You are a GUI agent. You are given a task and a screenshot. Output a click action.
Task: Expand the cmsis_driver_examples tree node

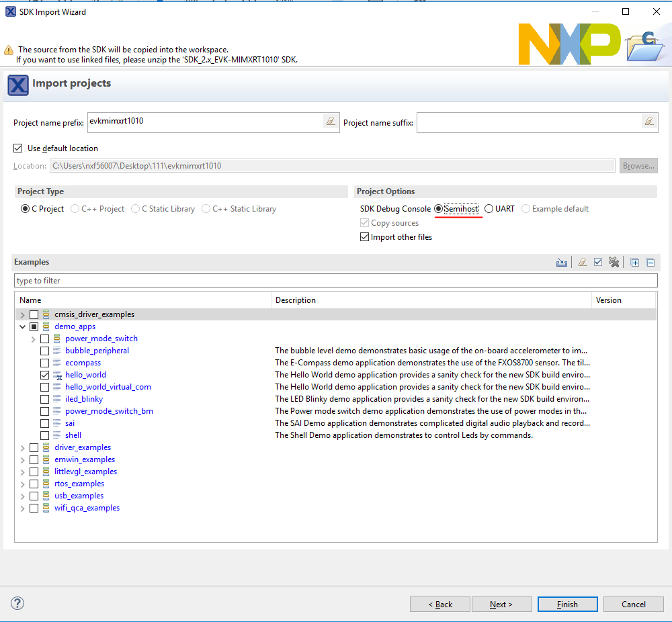tap(23, 314)
